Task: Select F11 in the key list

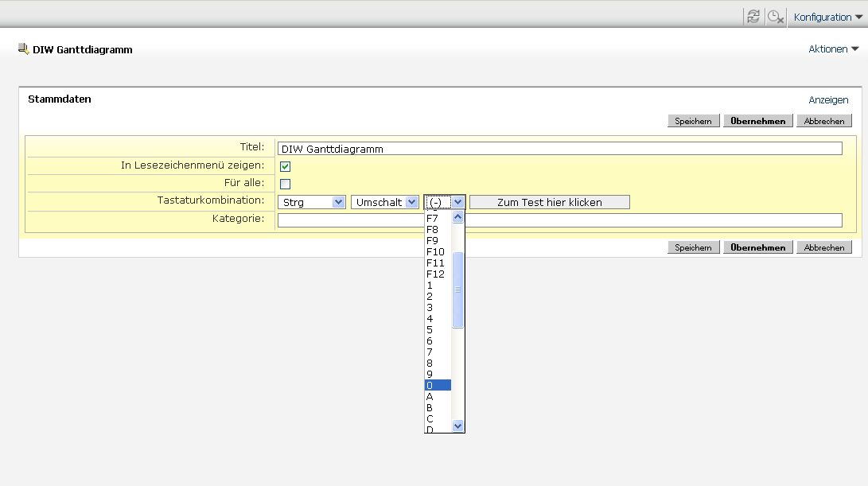Action: point(438,263)
